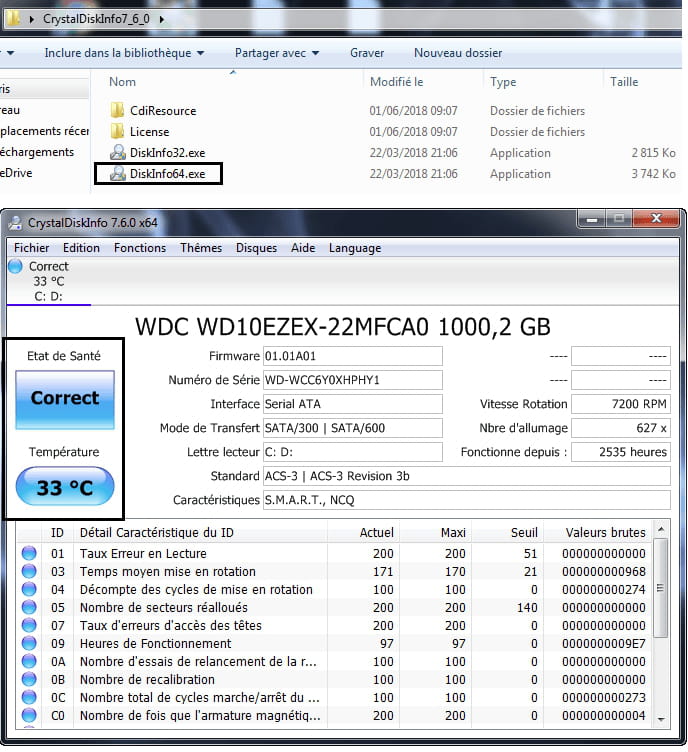
Task: Click the Seuil column header
Action: point(507,532)
